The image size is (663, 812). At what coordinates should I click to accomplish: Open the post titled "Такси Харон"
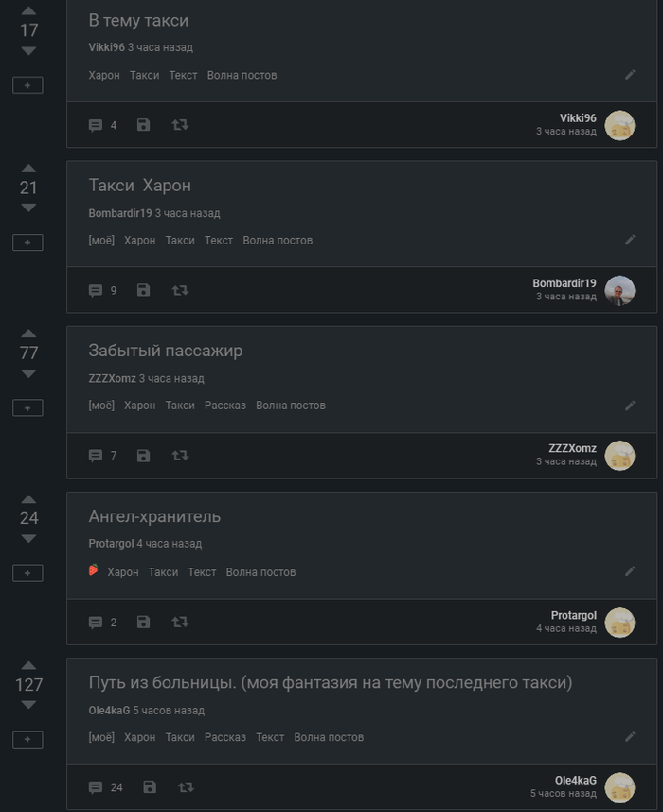(x=140, y=186)
